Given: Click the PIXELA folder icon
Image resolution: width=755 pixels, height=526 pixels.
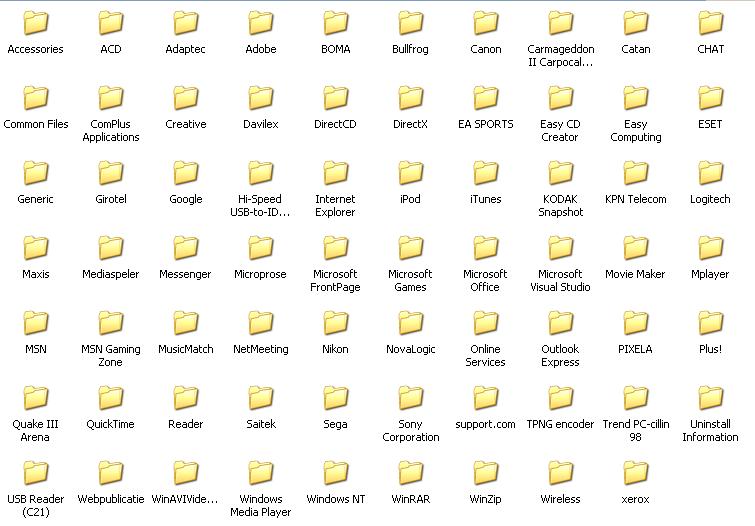Looking at the screenshot, I should pyautogui.click(x=637, y=323).
